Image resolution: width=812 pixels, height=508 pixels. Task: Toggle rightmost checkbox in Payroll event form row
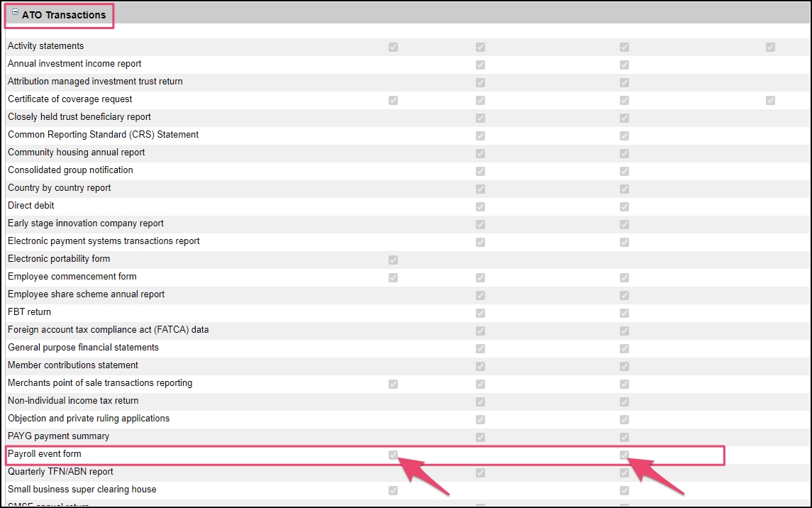(x=624, y=455)
